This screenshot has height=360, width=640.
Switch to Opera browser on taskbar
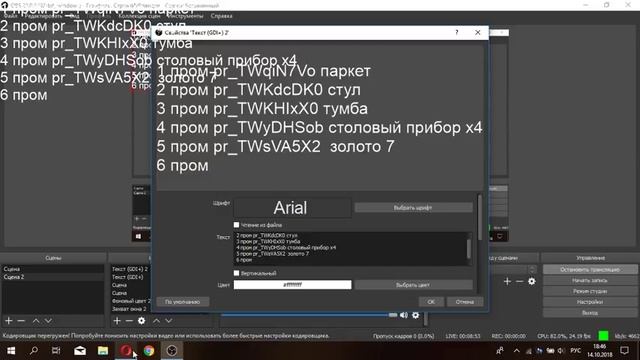(126, 351)
